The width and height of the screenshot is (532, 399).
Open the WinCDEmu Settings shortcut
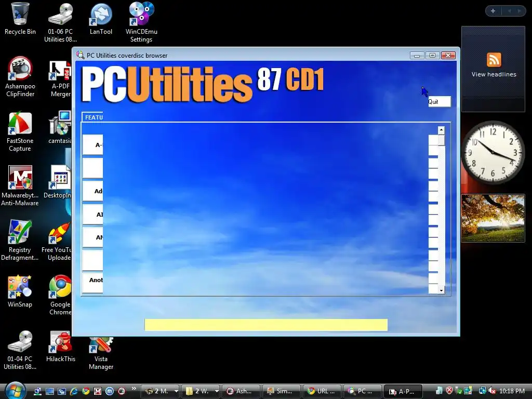(x=141, y=22)
